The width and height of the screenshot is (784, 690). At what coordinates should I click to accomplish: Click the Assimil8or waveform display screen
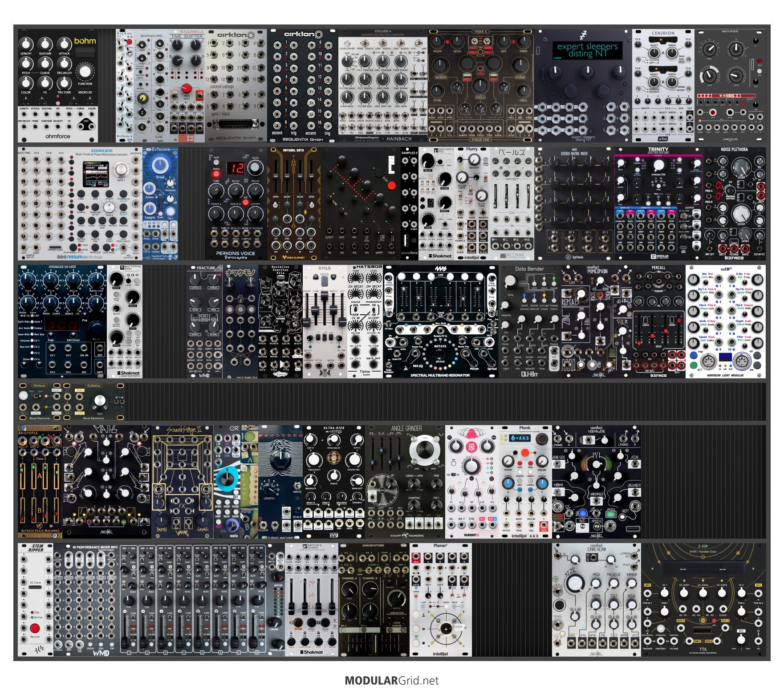click(97, 174)
